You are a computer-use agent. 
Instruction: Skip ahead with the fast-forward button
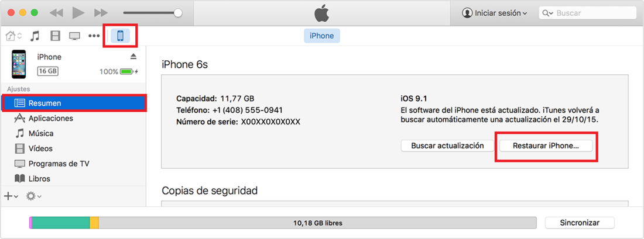pos(101,13)
